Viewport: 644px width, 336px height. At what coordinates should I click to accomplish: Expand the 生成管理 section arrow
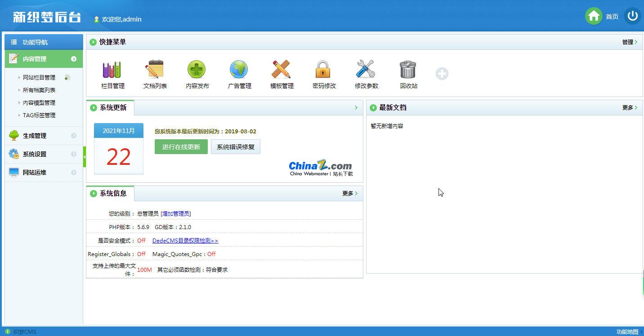pos(74,136)
